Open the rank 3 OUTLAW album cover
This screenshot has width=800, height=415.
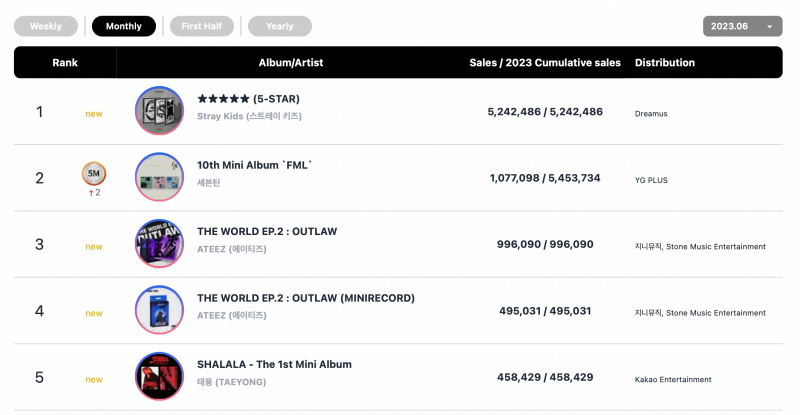point(159,243)
